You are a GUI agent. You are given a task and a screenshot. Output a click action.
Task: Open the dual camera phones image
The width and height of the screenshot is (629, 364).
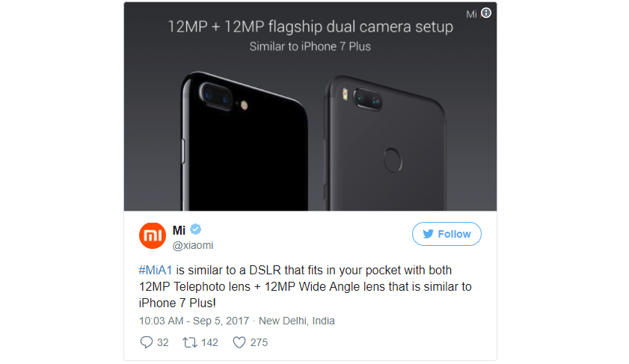coord(310,107)
